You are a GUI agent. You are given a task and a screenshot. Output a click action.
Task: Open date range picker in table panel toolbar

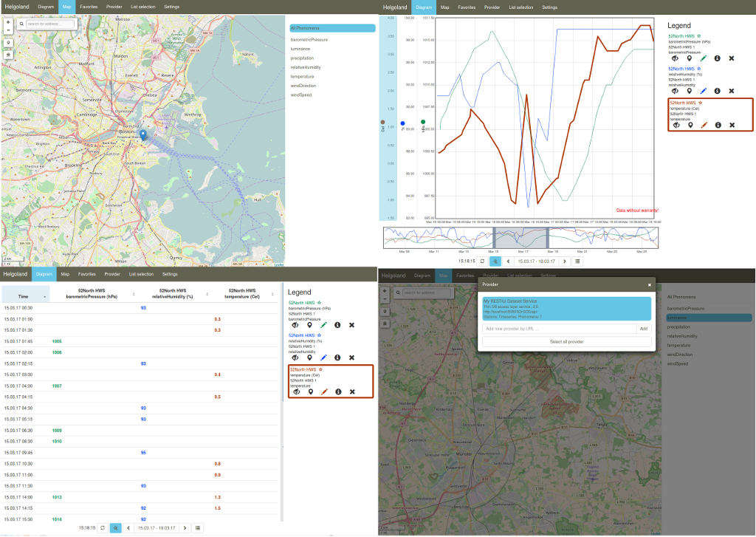click(157, 528)
